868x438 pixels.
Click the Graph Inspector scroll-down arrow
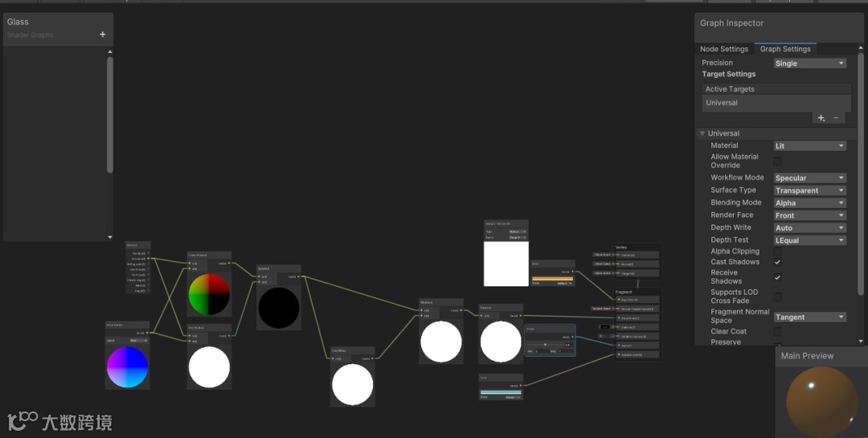pyautogui.click(x=860, y=341)
